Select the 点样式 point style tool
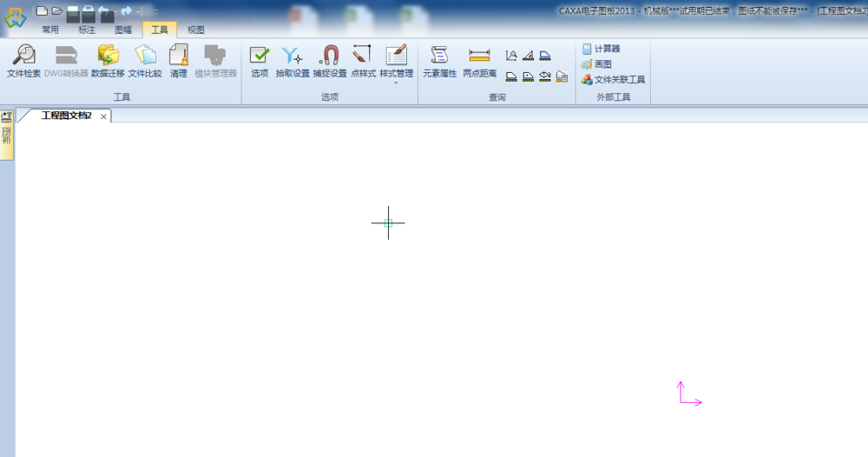Viewport: 868px width, 457px height. 363,60
